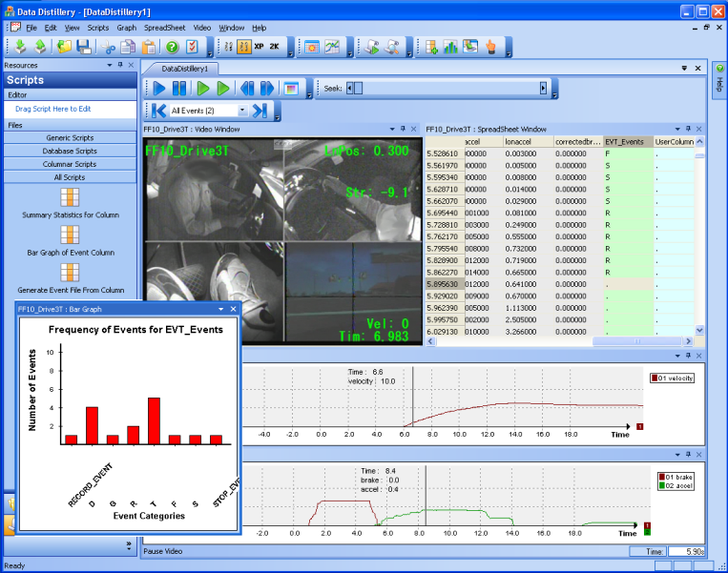
Task: Pause playback with the blue pause button
Action: pyautogui.click(x=179, y=88)
